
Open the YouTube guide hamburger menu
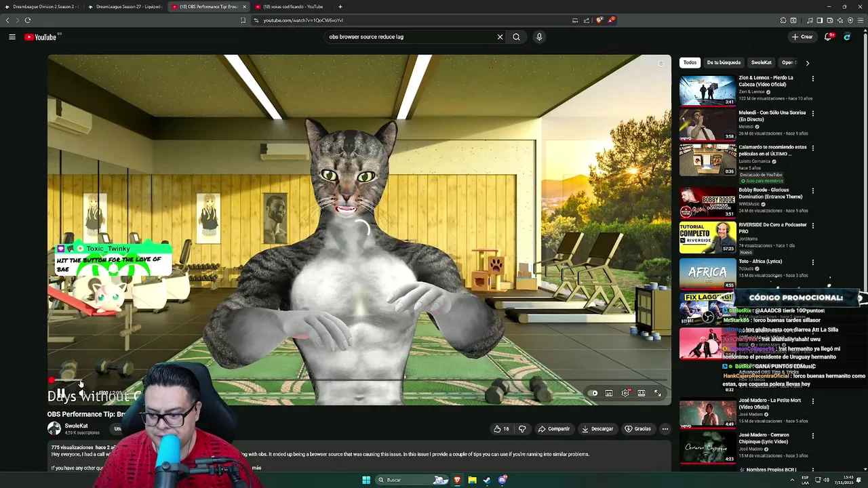click(x=12, y=37)
